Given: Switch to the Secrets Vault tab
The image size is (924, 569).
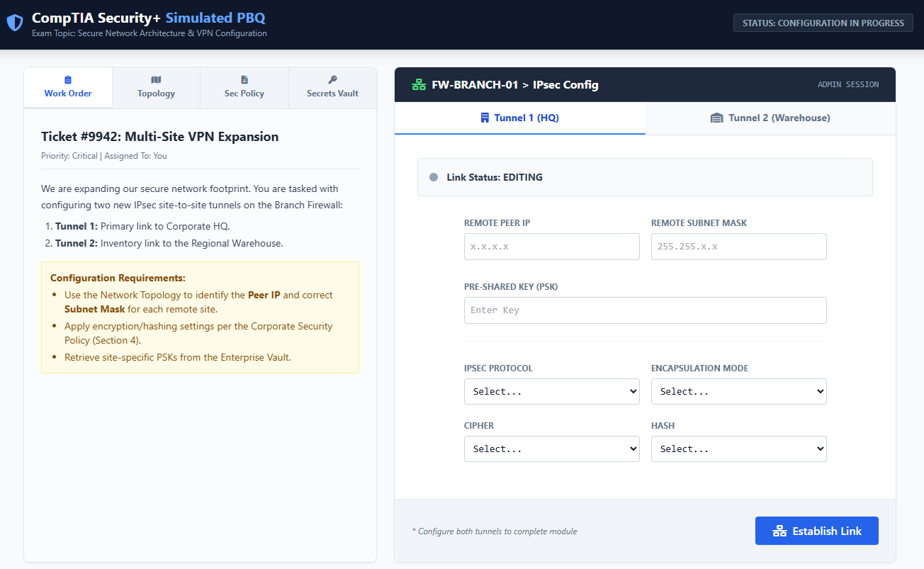Looking at the screenshot, I should click(x=332, y=88).
